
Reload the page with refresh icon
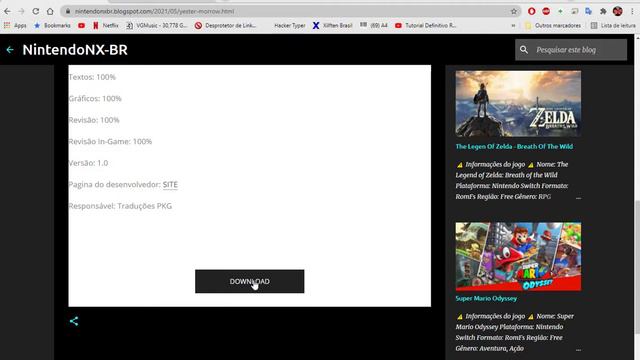(36, 11)
